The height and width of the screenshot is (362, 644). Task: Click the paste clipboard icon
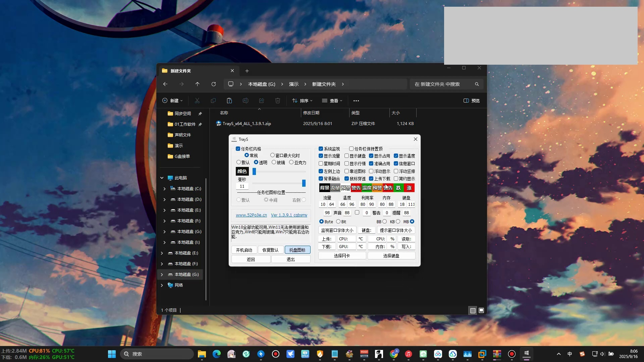229,101
